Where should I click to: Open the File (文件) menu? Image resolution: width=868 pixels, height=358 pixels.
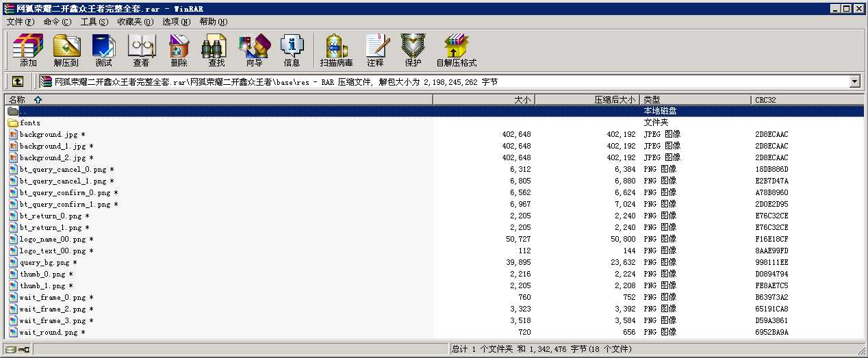[20, 22]
